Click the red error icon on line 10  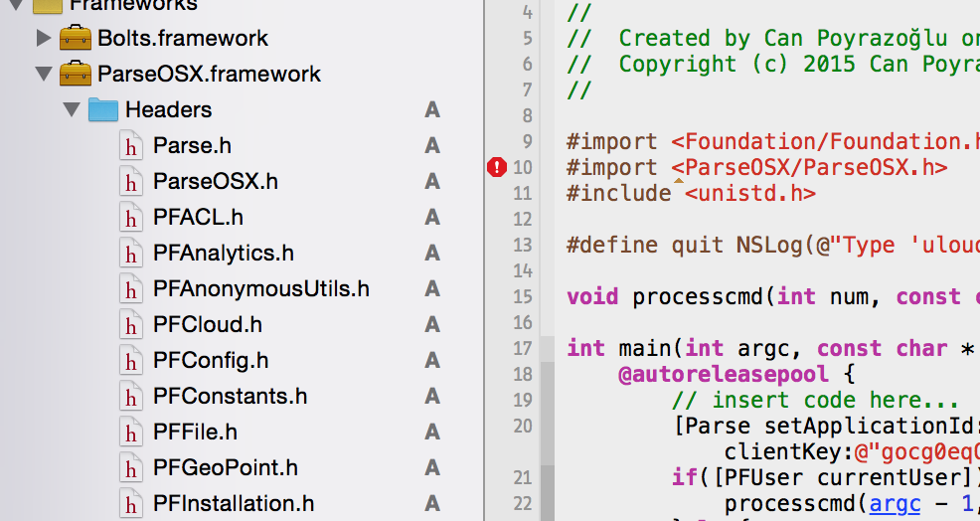497,168
